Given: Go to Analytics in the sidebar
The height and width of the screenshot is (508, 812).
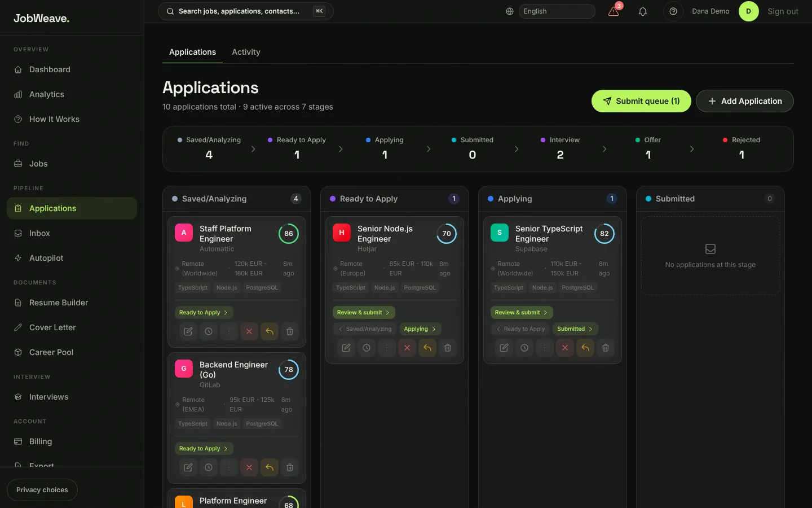Looking at the screenshot, I should click(72, 94).
